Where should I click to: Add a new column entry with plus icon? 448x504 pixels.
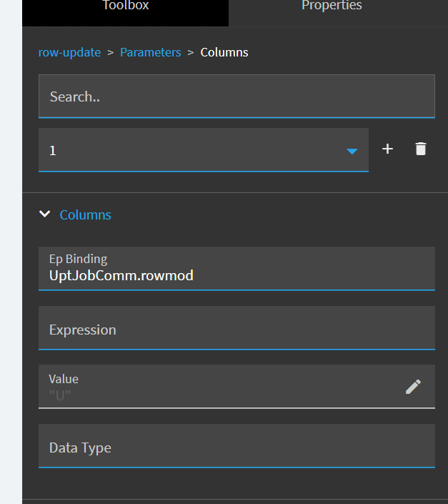(387, 149)
